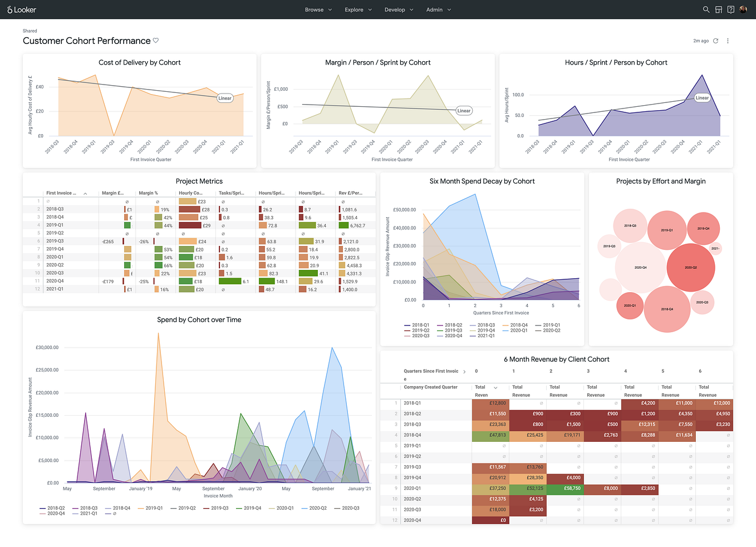Click the Linear trendline label in Cost of Delivery chart
Screen dimensions: 756x547
(224, 98)
